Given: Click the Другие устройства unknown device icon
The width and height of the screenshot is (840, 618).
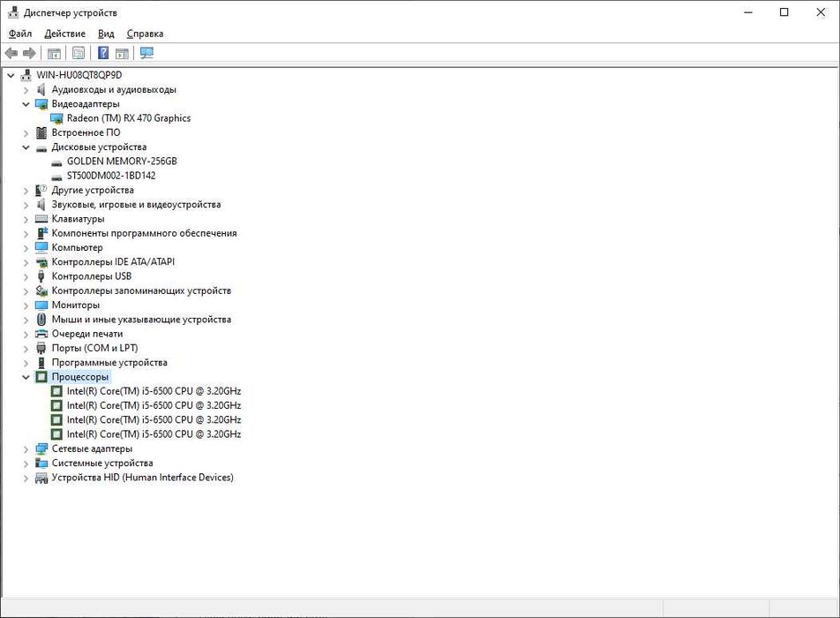Looking at the screenshot, I should click(x=41, y=190).
